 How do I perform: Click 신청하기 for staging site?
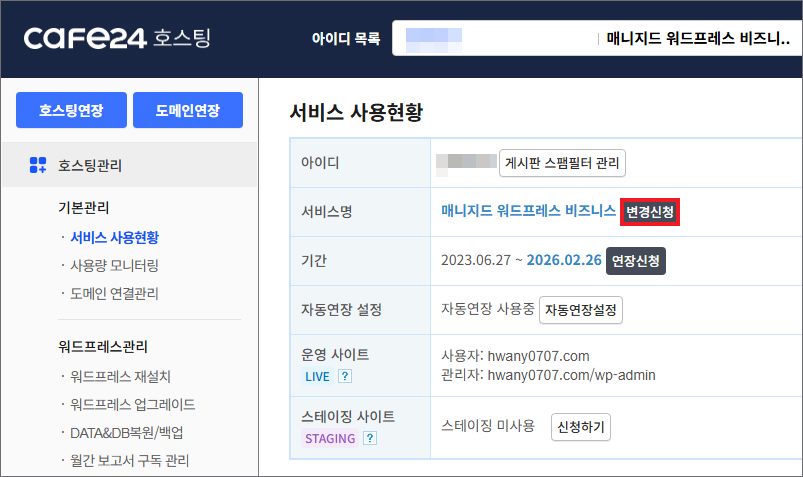tap(580, 427)
